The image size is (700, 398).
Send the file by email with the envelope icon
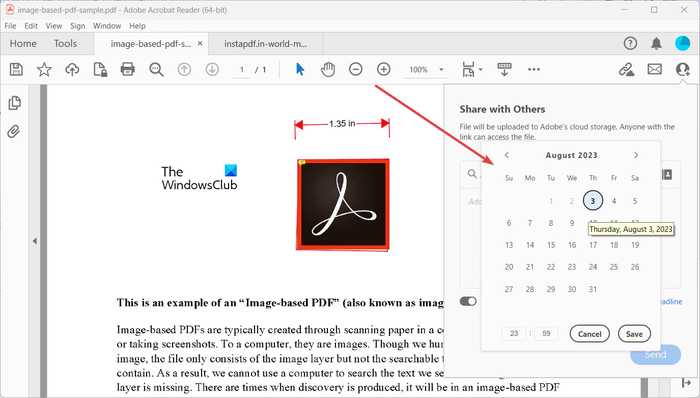point(654,69)
